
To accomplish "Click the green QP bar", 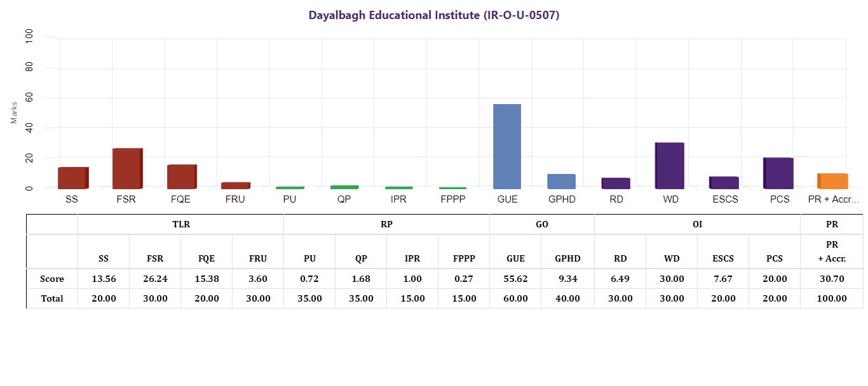I will coord(344,187).
